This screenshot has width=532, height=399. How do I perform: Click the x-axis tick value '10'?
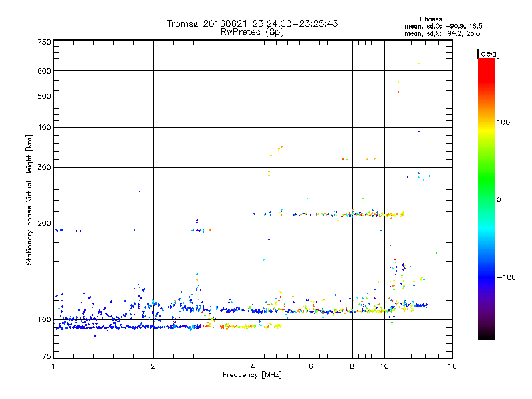click(x=384, y=366)
